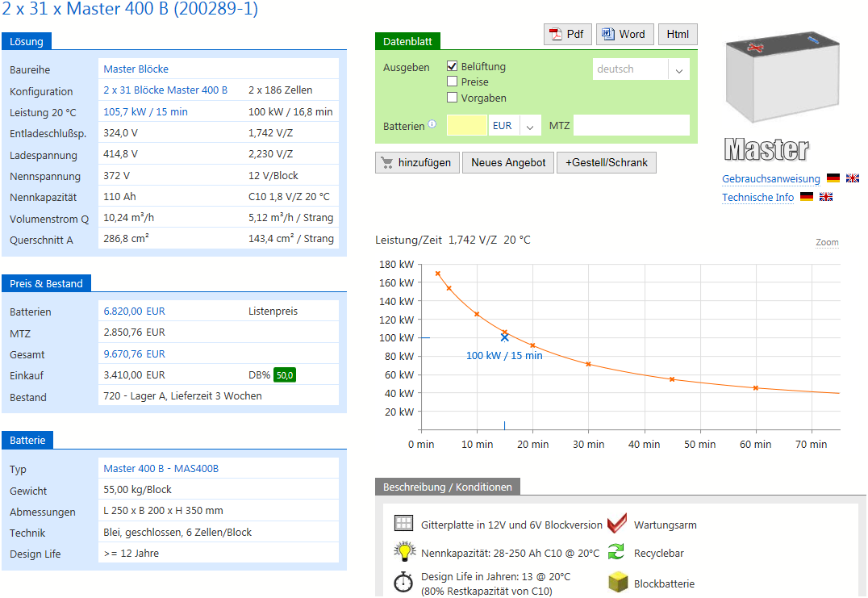Click the '>= 12 Jahre' Design Life value
The image size is (868, 598).
click(131, 553)
